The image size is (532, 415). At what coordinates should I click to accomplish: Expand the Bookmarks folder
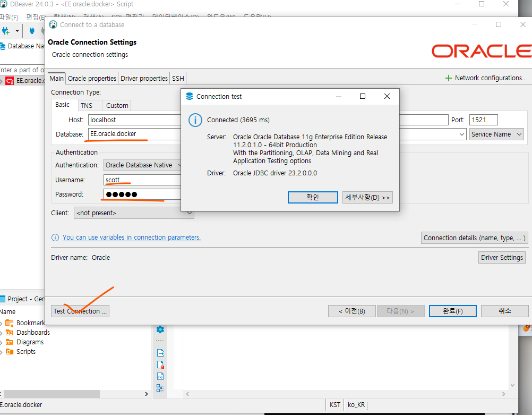tap(2, 323)
